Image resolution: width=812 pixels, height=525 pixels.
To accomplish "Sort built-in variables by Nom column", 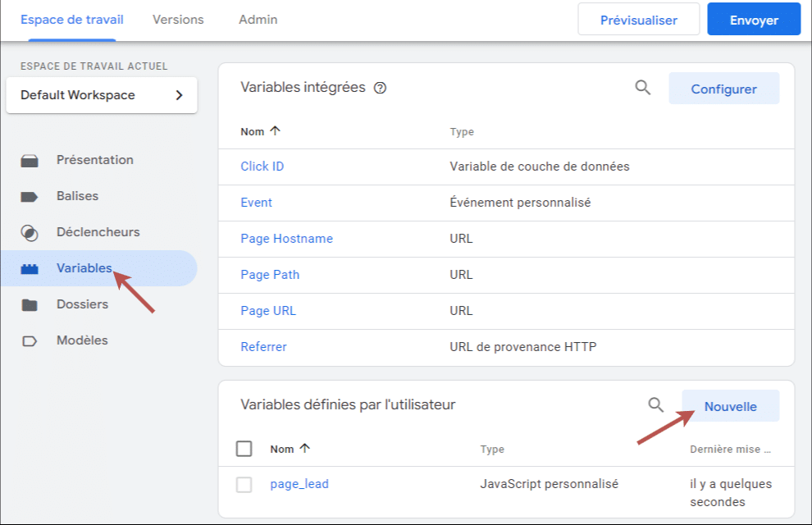I will (260, 131).
